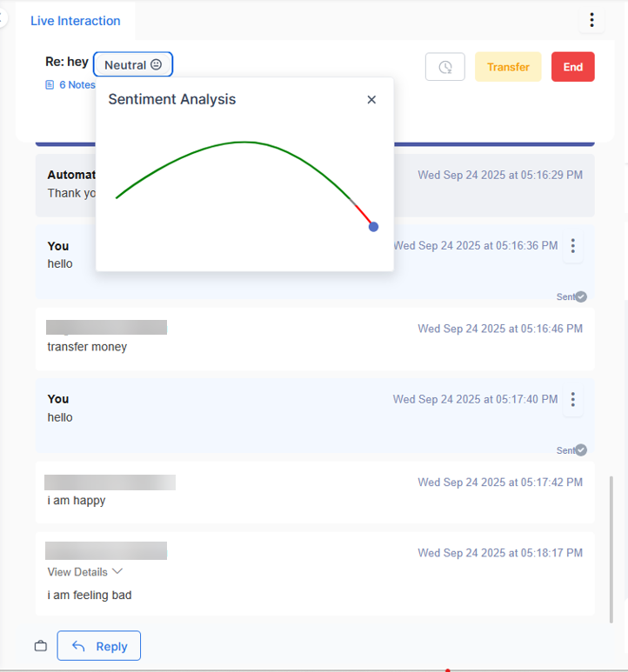This screenshot has height=672, width=628.
Task: Close the Sentiment Analysis popup
Action: pos(371,100)
